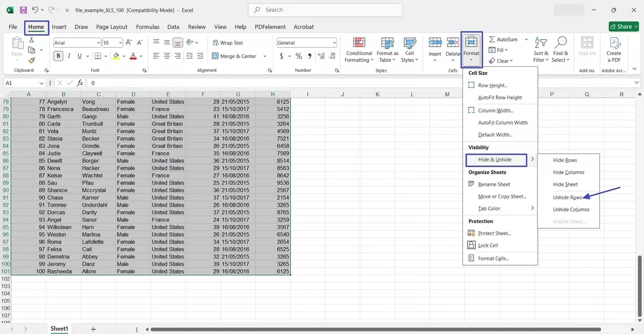Open the PDFelement menu tab
This screenshot has width=644, height=334.
[x=269, y=27]
